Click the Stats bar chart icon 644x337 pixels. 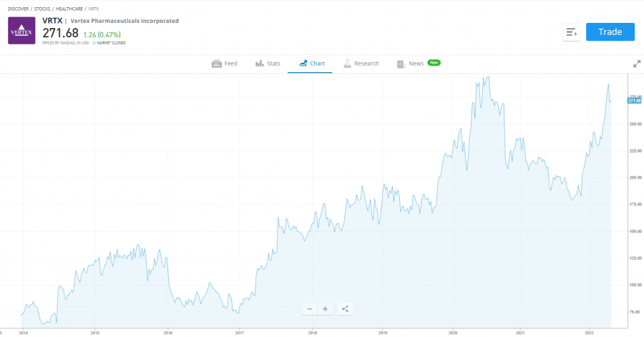tap(259, 64)
